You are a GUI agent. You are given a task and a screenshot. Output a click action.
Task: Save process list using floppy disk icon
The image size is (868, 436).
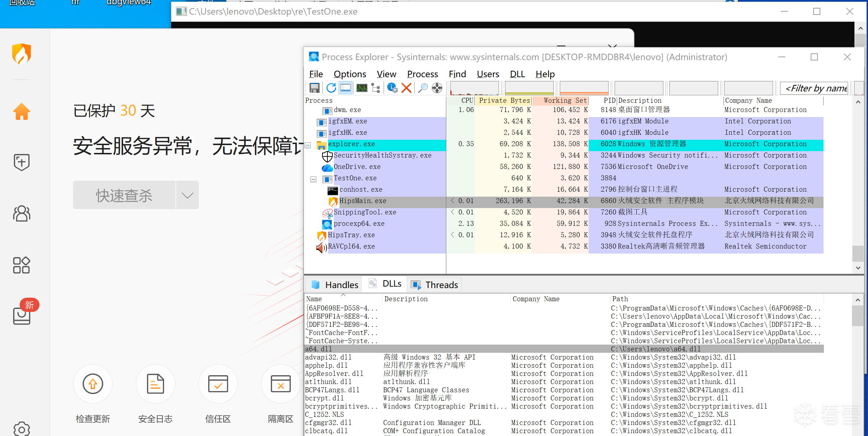coord(315,88)
